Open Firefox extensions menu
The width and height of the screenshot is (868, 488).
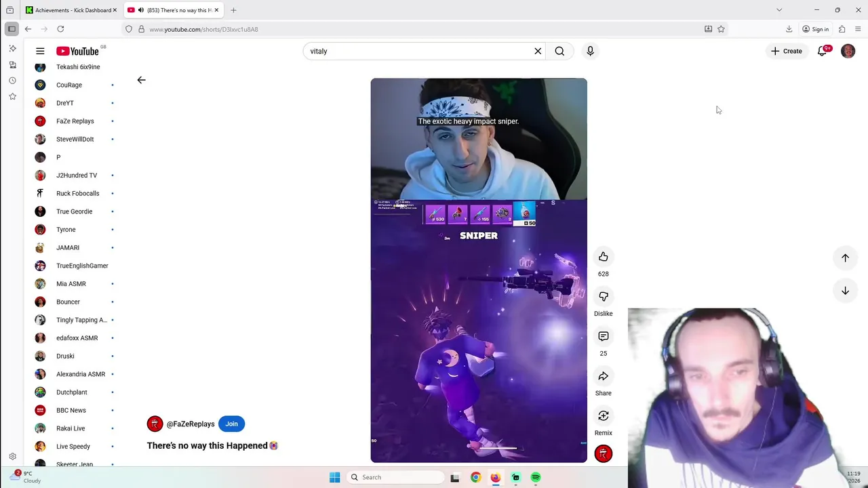[x=842, y=29]
